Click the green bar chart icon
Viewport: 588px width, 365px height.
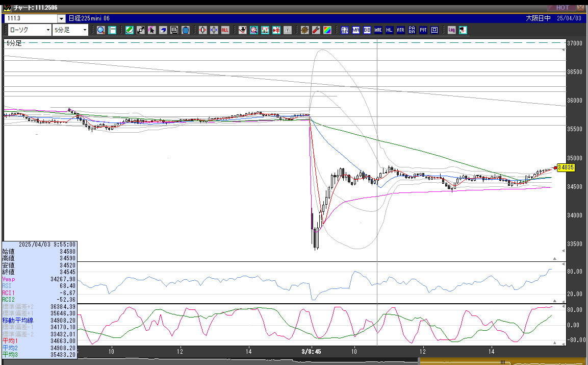265,30
